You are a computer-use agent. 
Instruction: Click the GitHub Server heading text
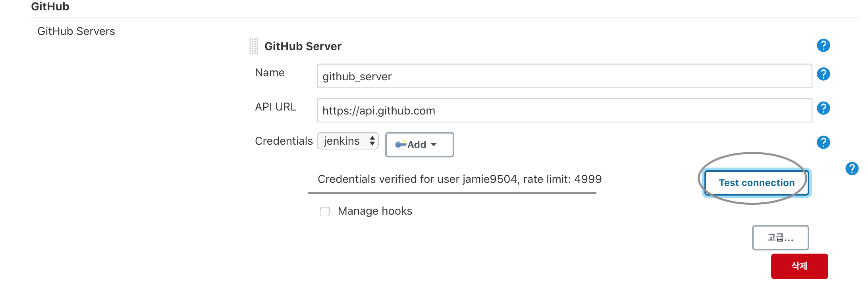pyautogui.click(x=303, y=47)
